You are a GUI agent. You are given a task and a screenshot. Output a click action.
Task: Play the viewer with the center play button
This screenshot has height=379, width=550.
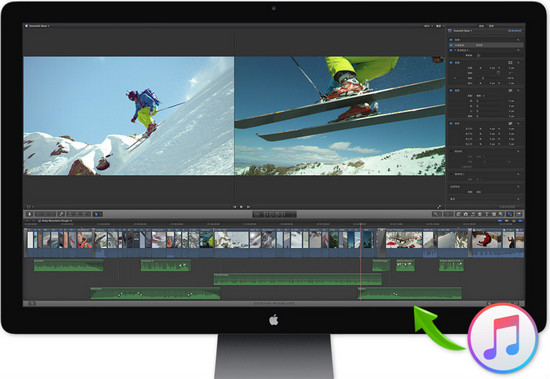coord(241,207)
